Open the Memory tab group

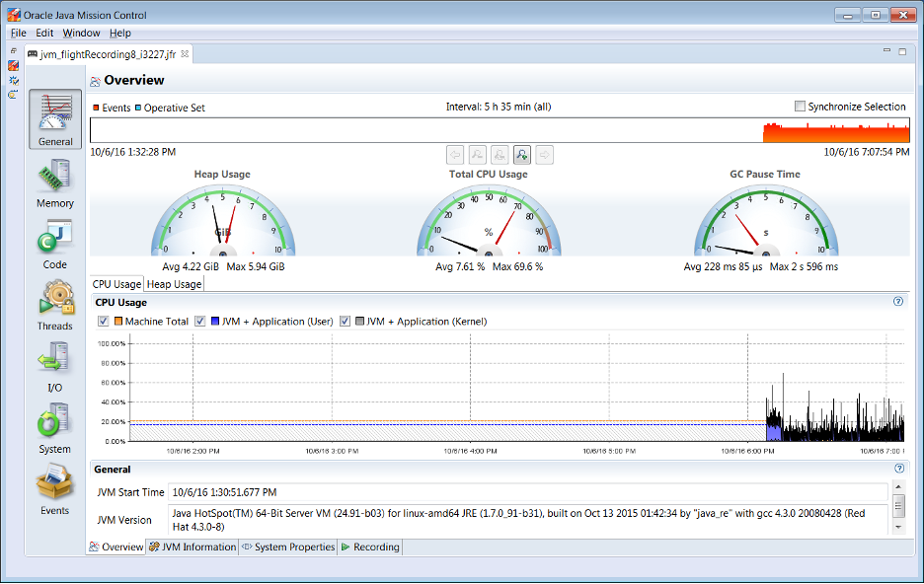[55, 183]
